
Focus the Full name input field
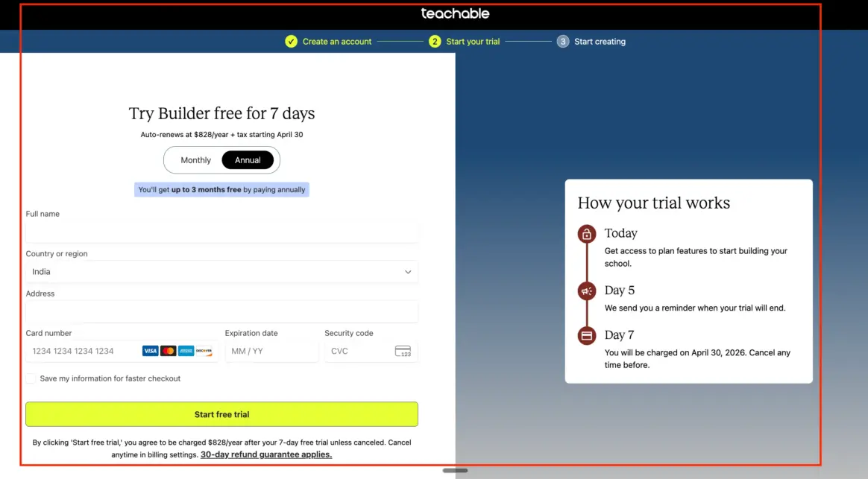point(221,232)
